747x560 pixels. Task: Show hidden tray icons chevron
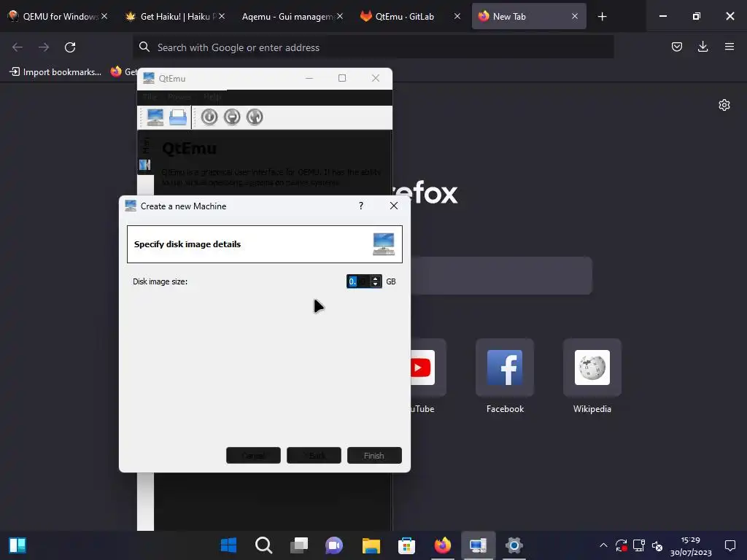coord(603,545)
